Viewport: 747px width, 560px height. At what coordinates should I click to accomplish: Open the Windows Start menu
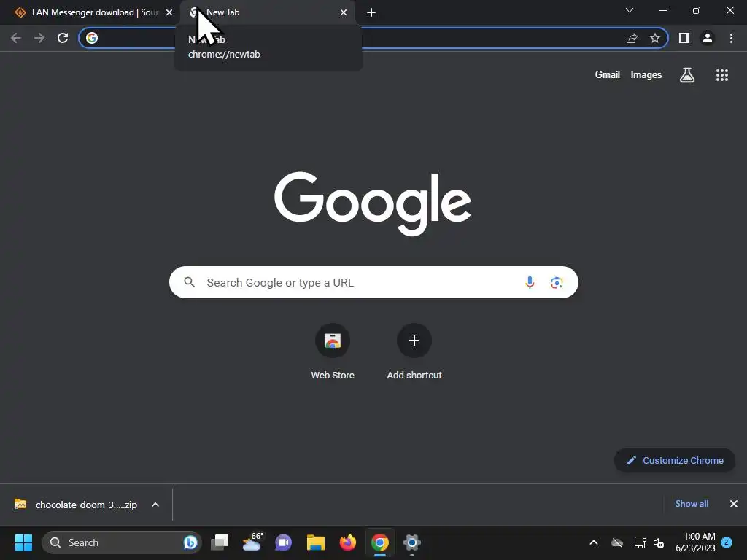(x=23, y=542)
